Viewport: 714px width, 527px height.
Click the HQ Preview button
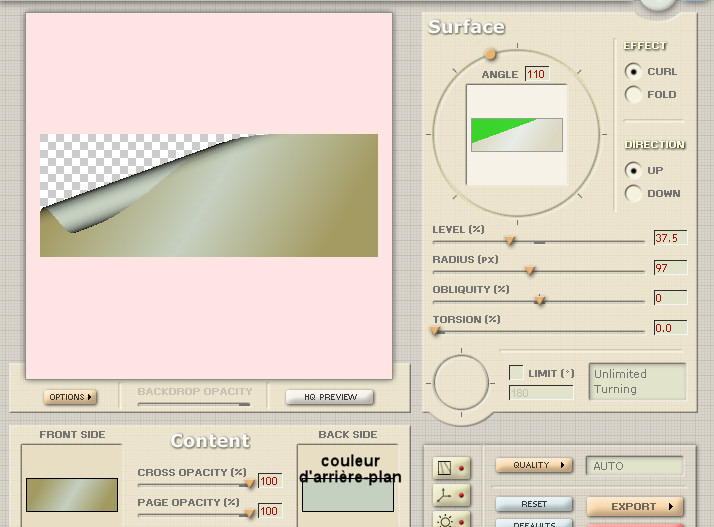[x=329, y=397]
